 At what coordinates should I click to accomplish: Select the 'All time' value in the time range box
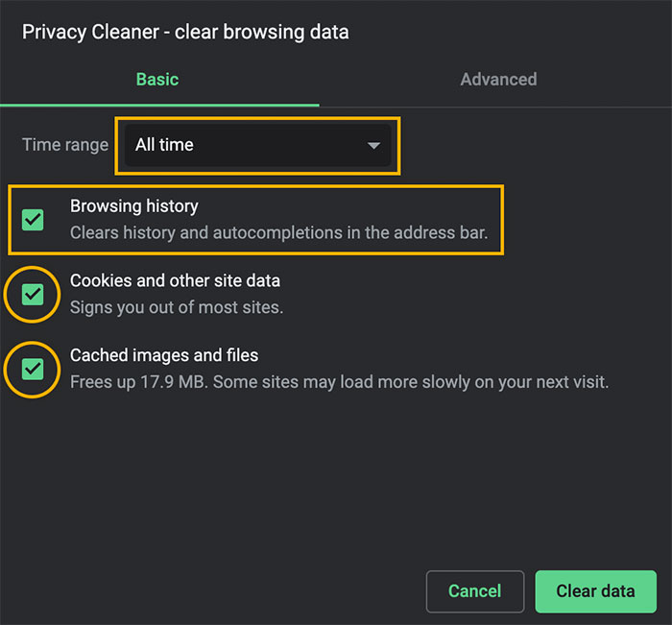pyautogui.click(x=165, y=145)
